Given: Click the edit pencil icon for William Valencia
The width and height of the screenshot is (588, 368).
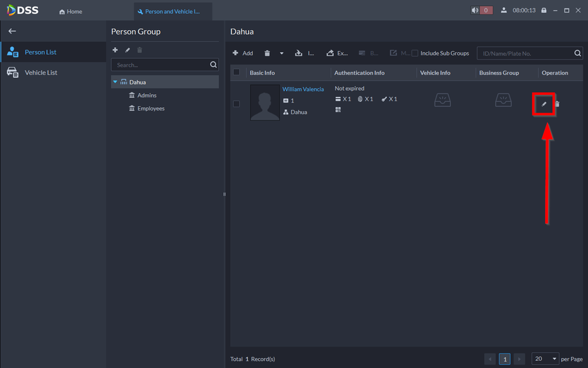Looking at the screenshot, I should pyautogui.click(x=544, y=104).
